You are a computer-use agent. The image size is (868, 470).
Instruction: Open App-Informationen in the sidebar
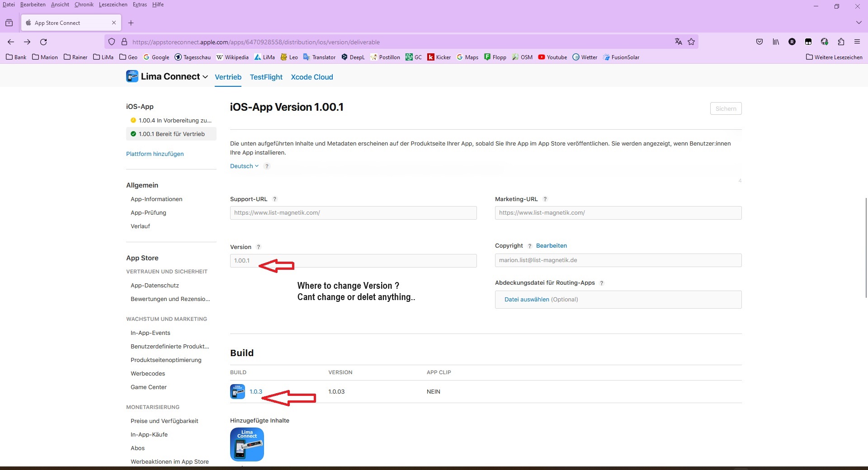tap(156, 199)
